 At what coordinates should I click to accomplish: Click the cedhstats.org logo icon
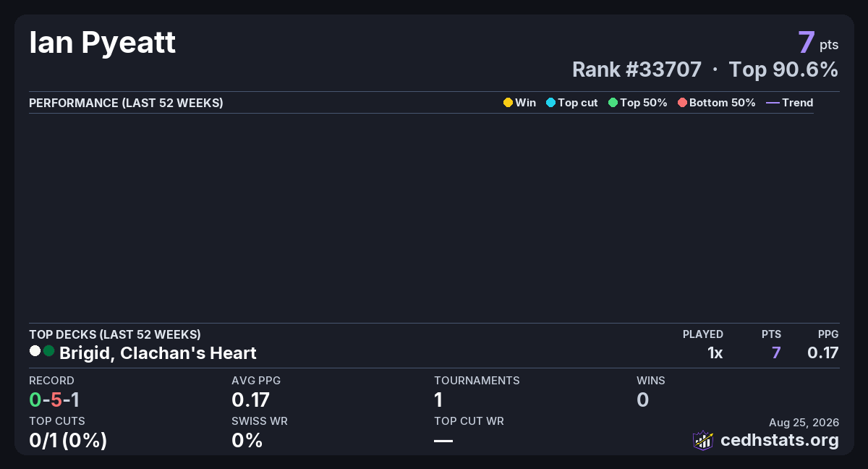pos(703,440)
